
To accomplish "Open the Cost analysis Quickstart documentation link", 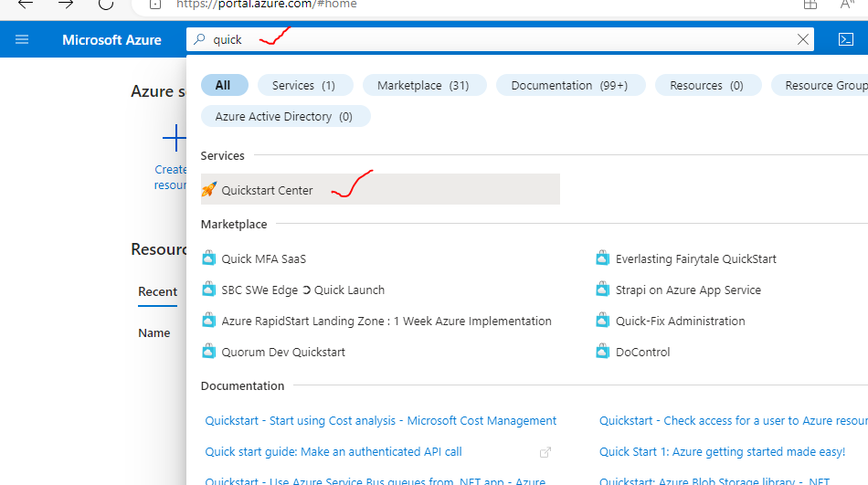I will pyautogui.click(x=381, y=421).
